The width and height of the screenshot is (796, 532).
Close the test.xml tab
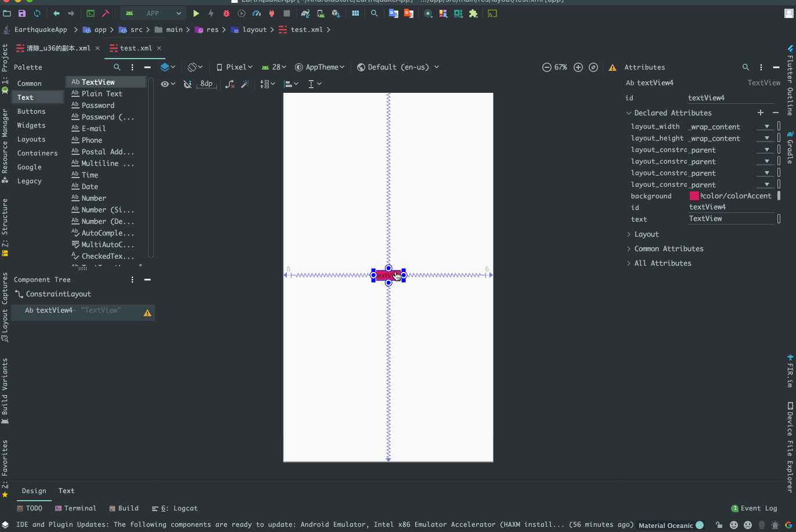(x=159, y=48)
